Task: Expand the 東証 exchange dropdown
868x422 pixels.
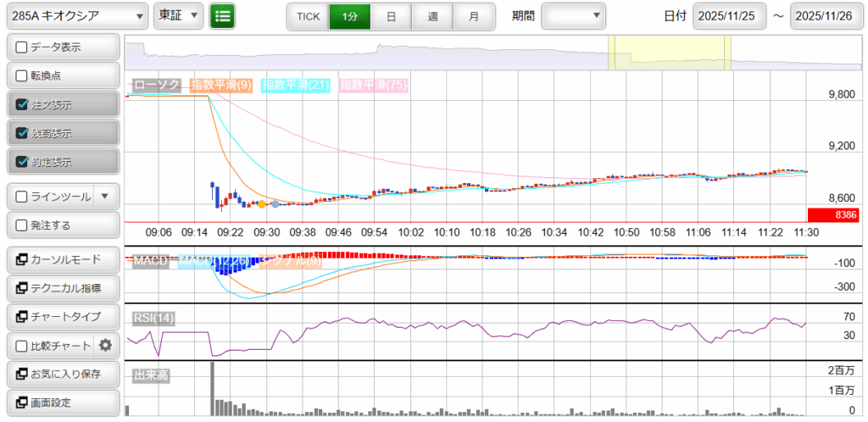Action: pos(179,15)
